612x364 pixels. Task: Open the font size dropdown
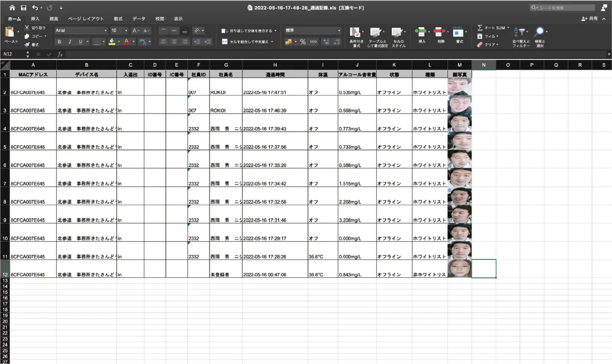click(x=119, y=31)
